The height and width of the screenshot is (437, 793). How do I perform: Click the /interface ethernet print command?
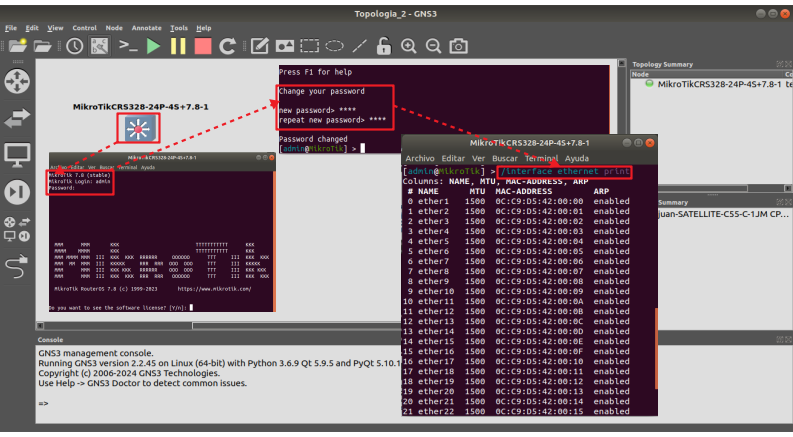[x=565, y=171]
